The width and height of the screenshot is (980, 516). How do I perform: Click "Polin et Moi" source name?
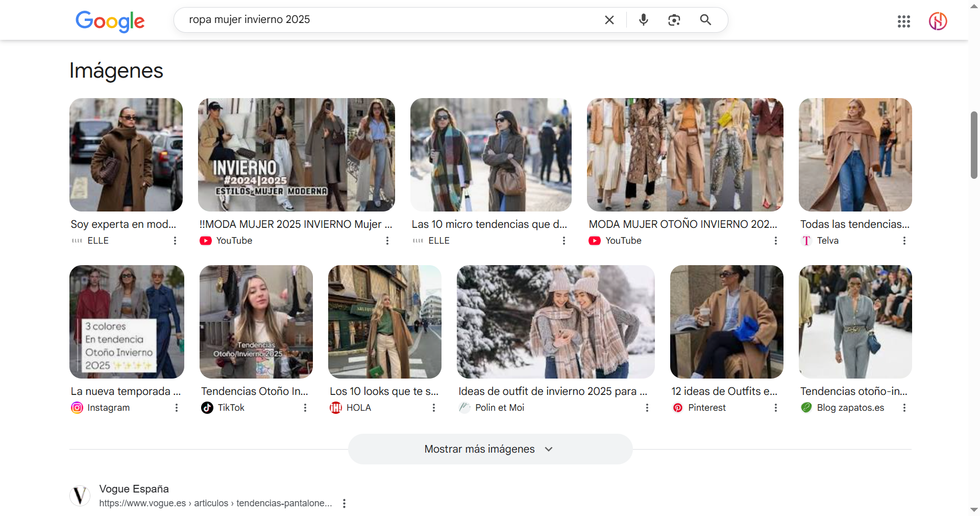pyautogui.click(x=500, y=408)
